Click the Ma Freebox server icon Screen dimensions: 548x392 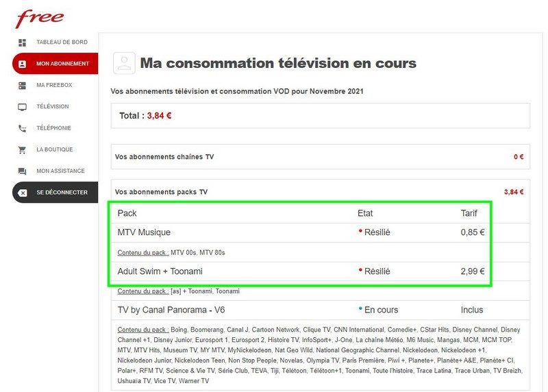click(x=22, y=86)
